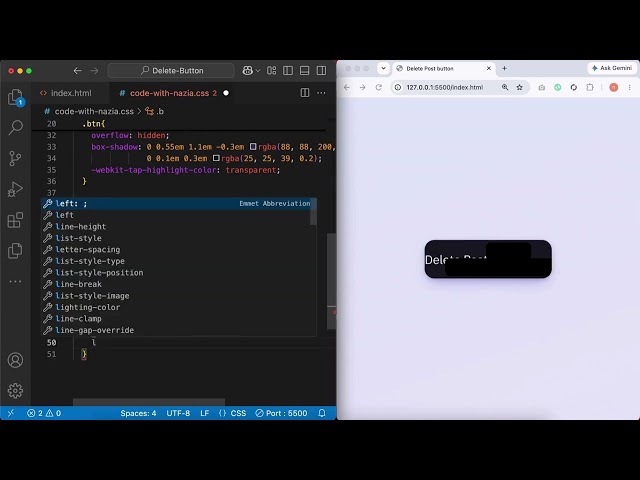This screenshot has width=640, height=480.
Task: Reload the page in Chrome
Action: 378,87
